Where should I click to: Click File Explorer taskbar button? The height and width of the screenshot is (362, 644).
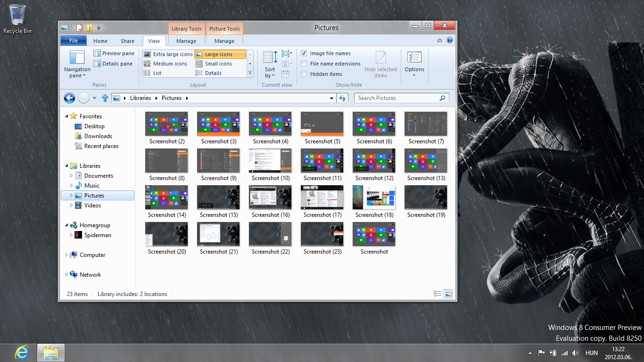[51, 353]
